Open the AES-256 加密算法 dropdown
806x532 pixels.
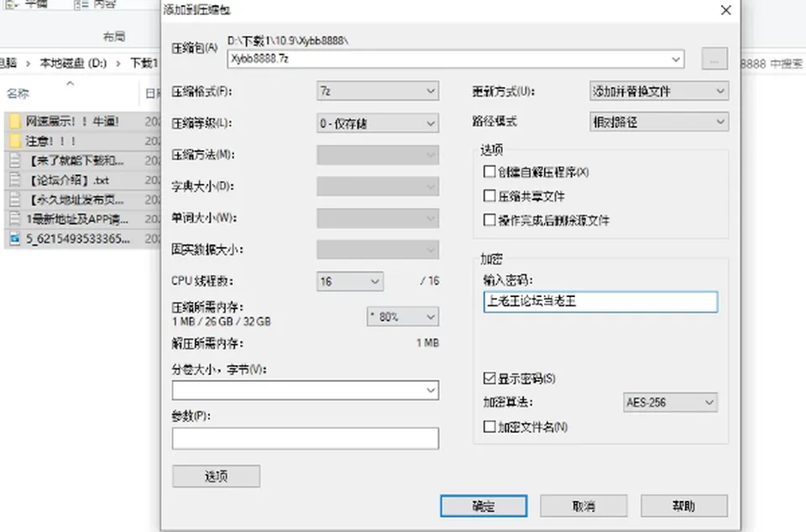click(x=670, y=403)
